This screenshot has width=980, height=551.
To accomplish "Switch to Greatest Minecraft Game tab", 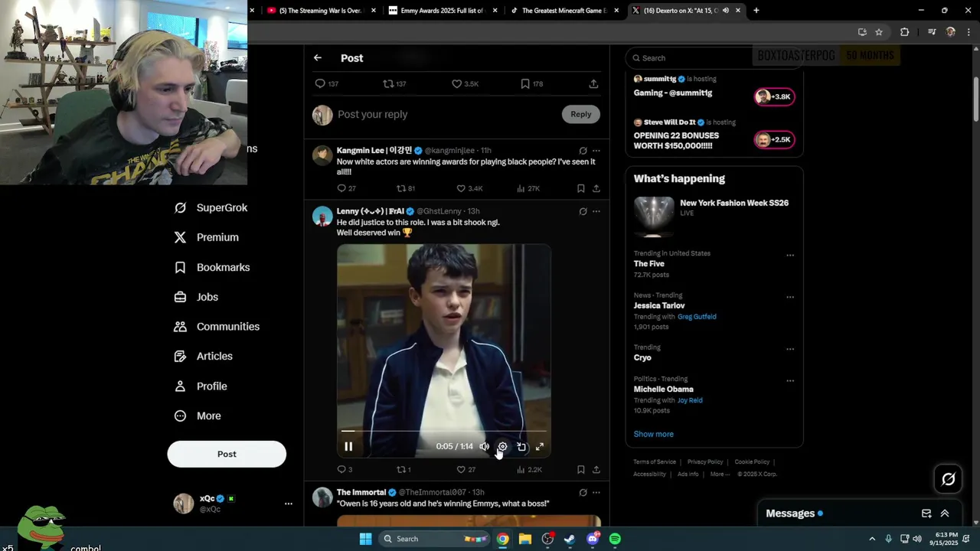I will click(564, 11).
